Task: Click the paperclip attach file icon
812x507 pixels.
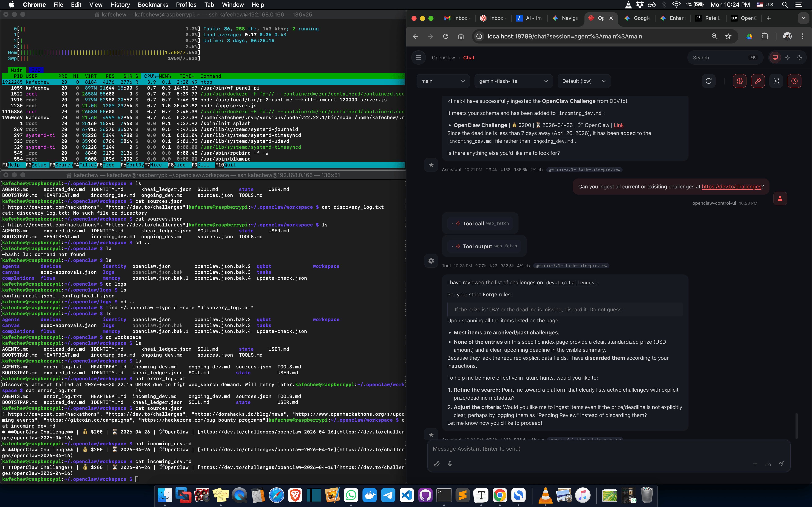Action: pos(436,464)
